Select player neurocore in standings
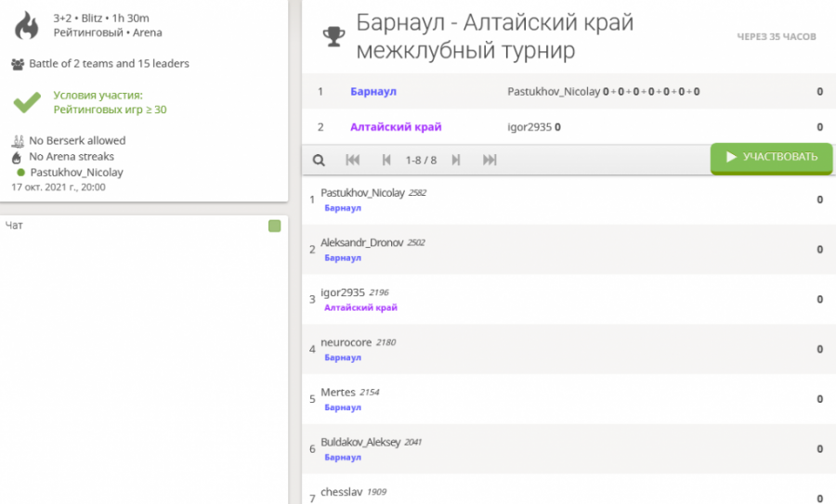The height and width of the screenshot is (504, 836). point(346,342)
